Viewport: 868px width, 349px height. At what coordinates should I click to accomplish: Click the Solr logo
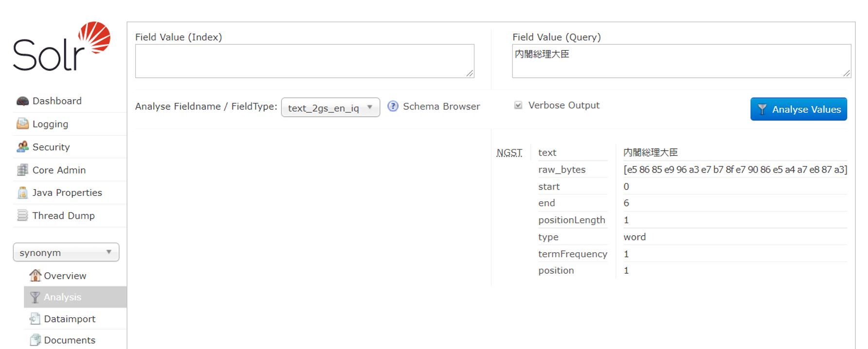[x=62, y=47]
